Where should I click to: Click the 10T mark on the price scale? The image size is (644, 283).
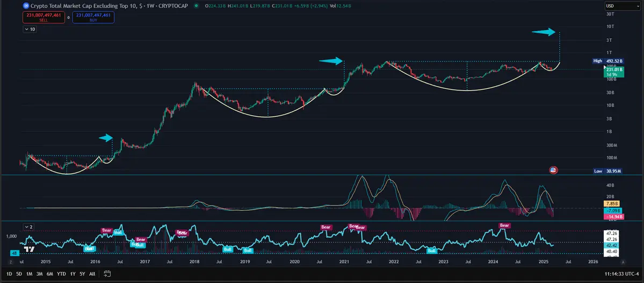coord(610,26)
